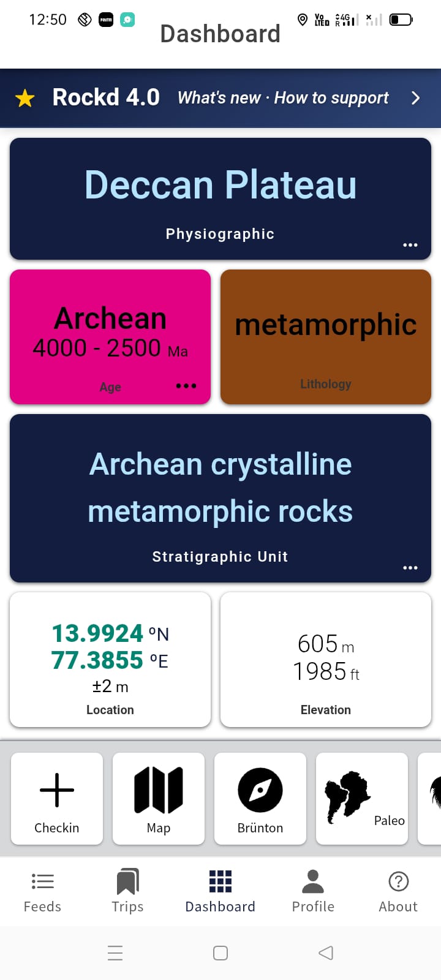Open the Feeds list
This screenshot has height=980, width=441.
(42, 891)
